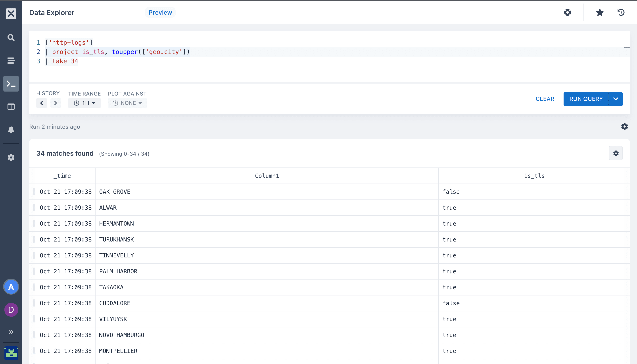Open the Dashboards panel icon in sidebar
The height and width of the screenshot is (364, 637).
[x=11, y=107]
